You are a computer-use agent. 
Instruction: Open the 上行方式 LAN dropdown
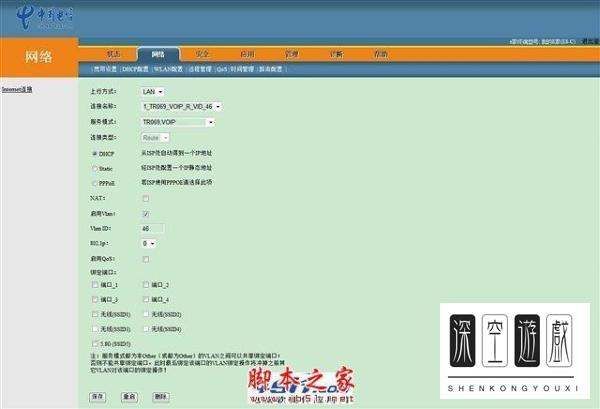[153, 92]
